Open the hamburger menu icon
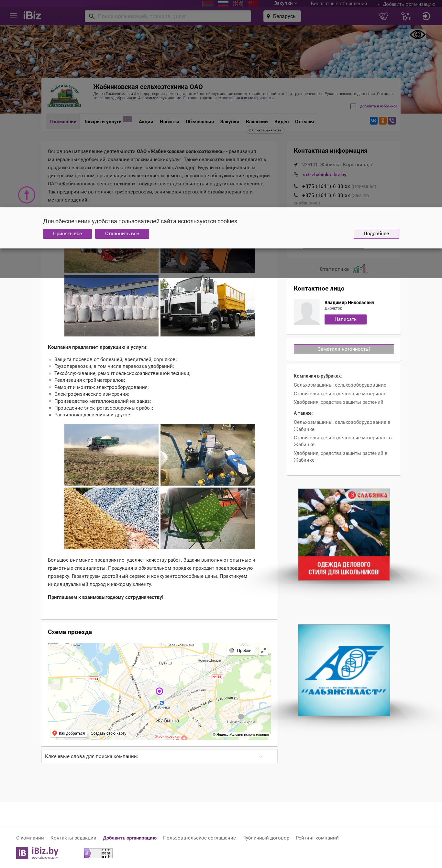The height and width of the screenshot is (868, 442). coord(13,16)
